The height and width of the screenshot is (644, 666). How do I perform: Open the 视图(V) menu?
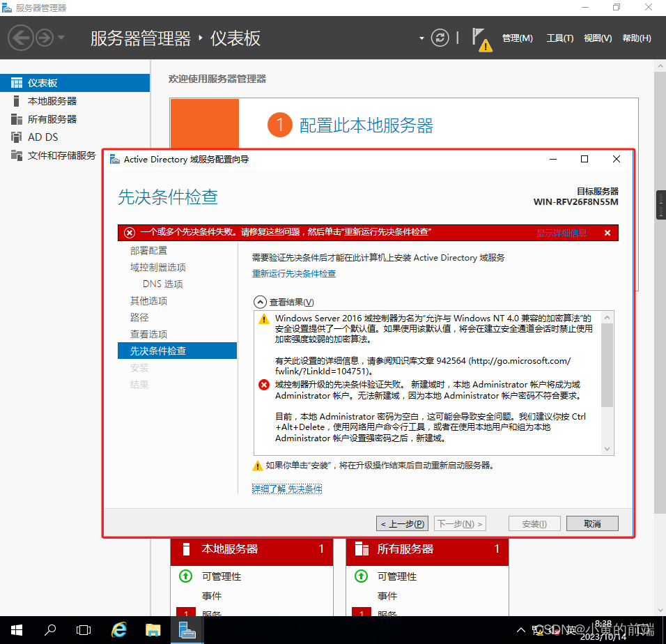click(598, 38)
